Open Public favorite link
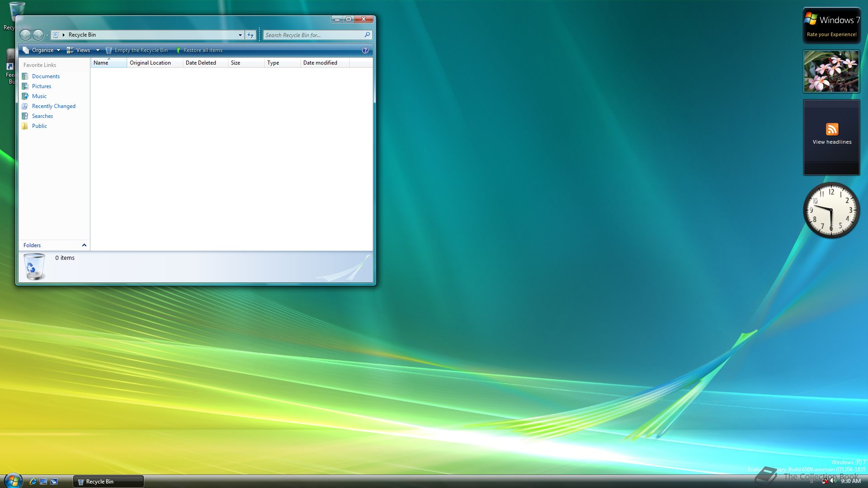 click(x=39, y=126)
